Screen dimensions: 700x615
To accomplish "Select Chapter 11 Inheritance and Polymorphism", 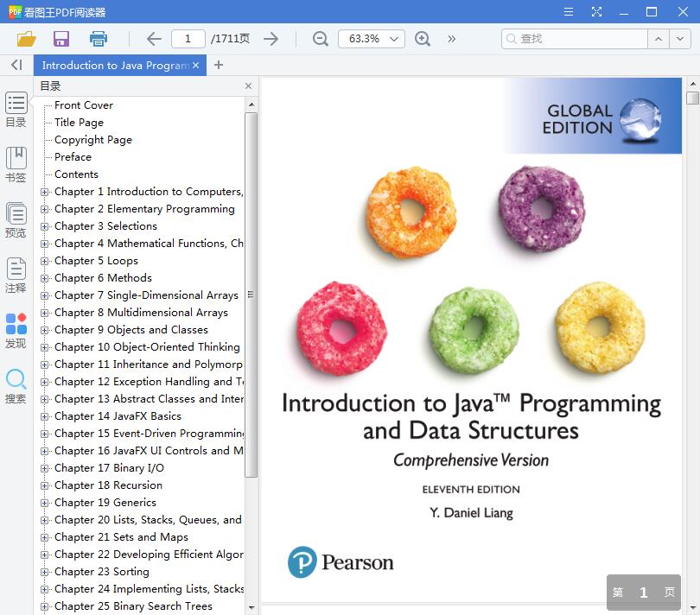I will click(149, 365).
